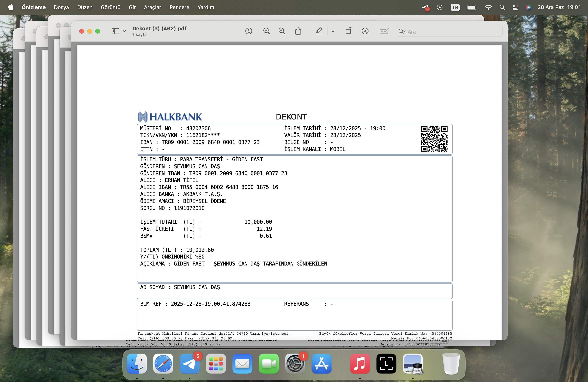Open Control Center
The height and width of the screenshot is (382, 588).
click(x=515, y=7)
